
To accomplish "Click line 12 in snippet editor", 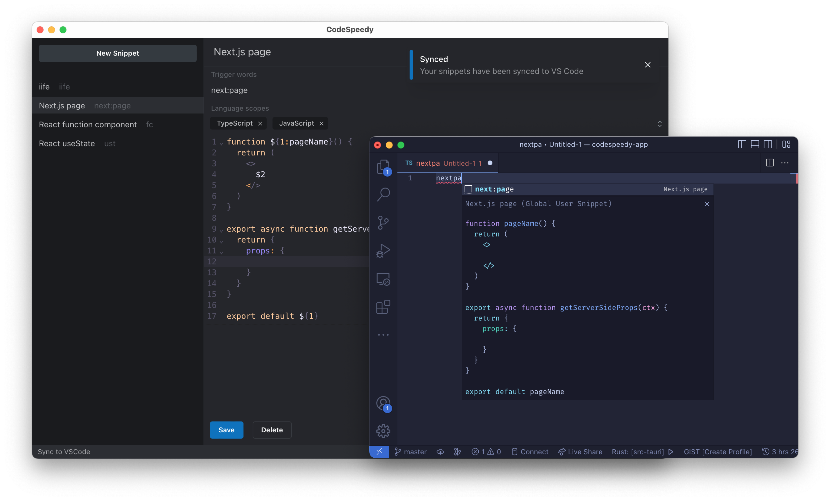I will point(287,261).
